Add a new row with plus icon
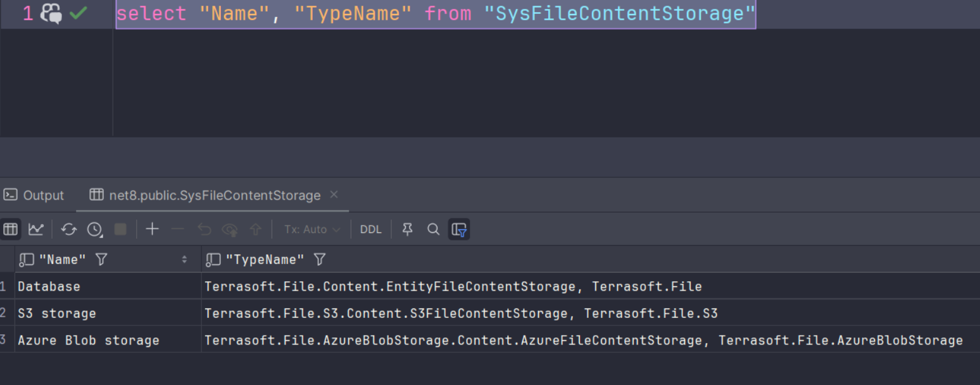This screenshot has height=385, width=980. coord(152,229)
